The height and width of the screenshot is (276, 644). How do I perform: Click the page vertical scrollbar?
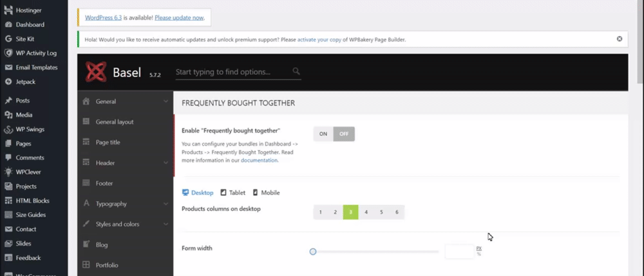(640, 41)
